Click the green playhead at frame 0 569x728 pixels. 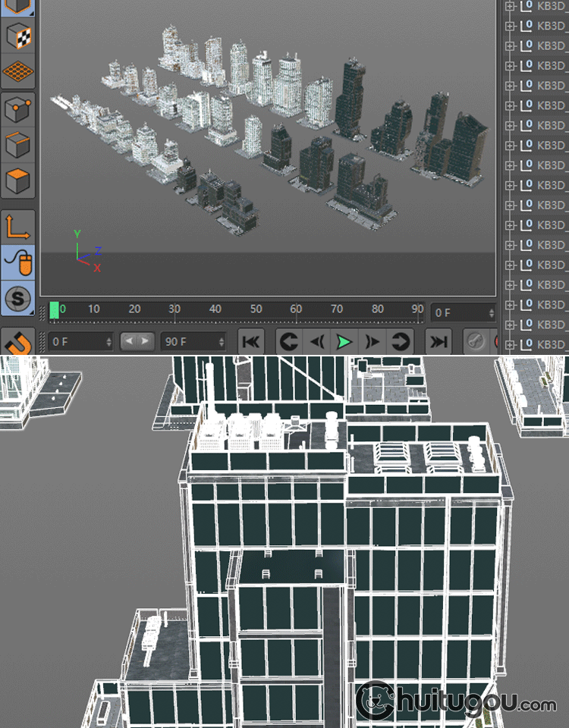pos(54,309)
